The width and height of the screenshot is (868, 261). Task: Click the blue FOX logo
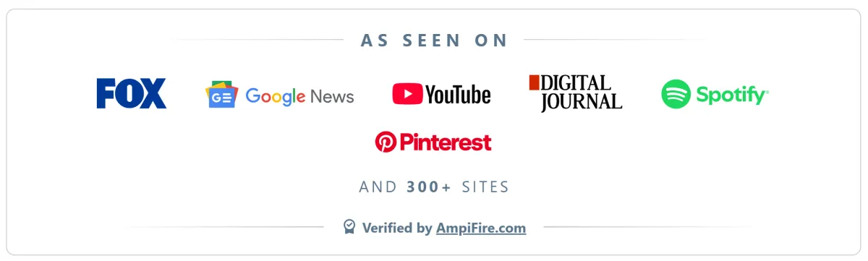tap(132, 93)
